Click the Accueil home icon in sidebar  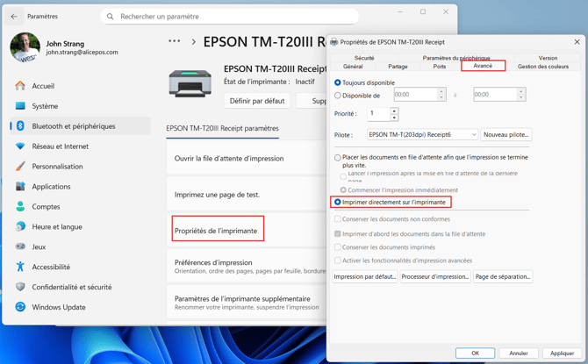click(x=20, y=86)
